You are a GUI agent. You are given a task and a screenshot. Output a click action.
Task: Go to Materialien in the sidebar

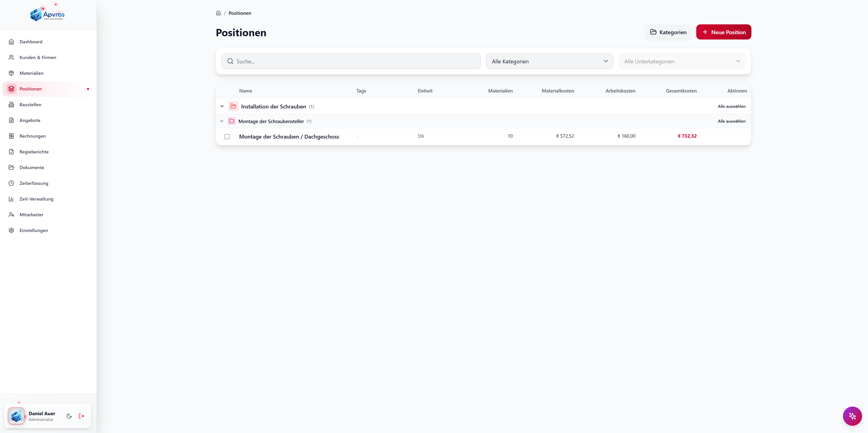[31, 73]
